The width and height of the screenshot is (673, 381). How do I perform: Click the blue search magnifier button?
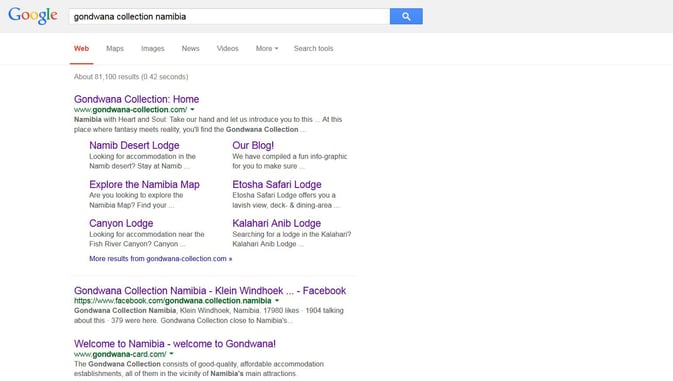tap(406, 16)
